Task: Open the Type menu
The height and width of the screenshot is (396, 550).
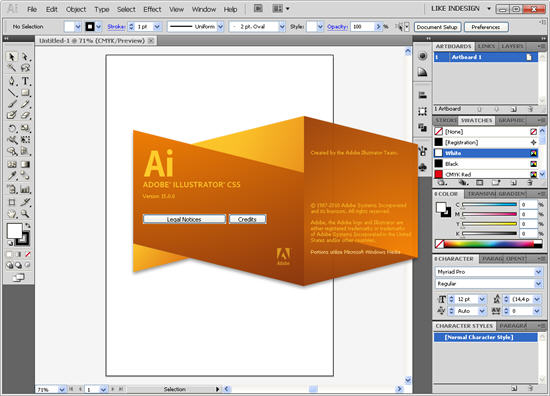Action: pos(102,9)
